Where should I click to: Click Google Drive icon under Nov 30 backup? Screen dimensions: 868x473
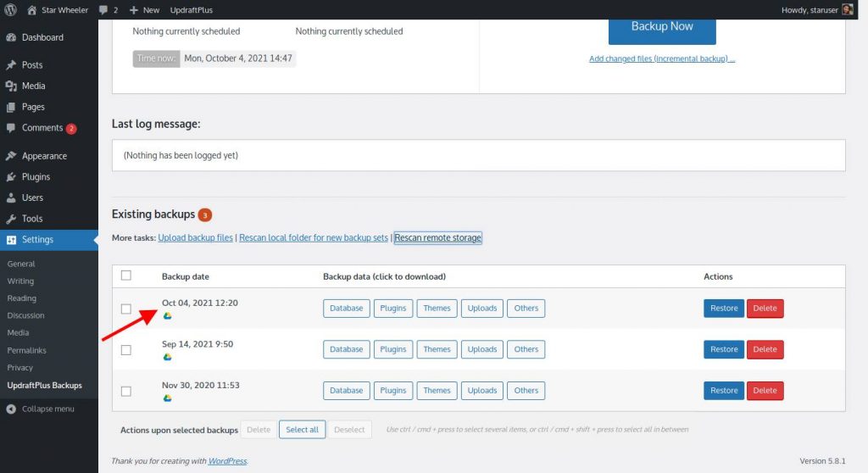click(167, 398)
